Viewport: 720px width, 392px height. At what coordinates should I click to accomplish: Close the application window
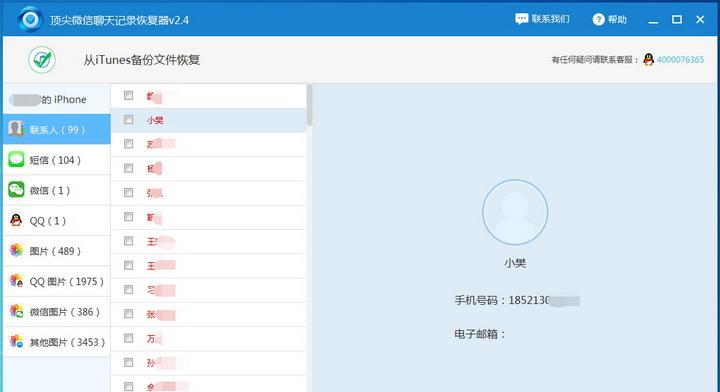click(x=700, y=19)
